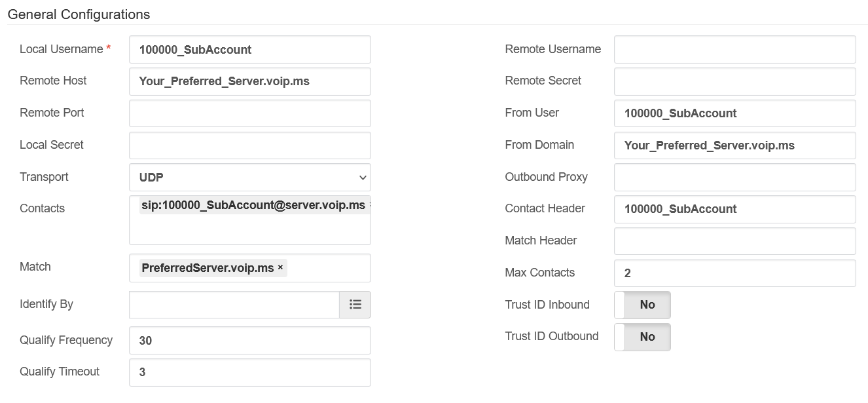This screenshot has width=868, height=403.
Task: Select the From Domain field
Action: (734, 145)
